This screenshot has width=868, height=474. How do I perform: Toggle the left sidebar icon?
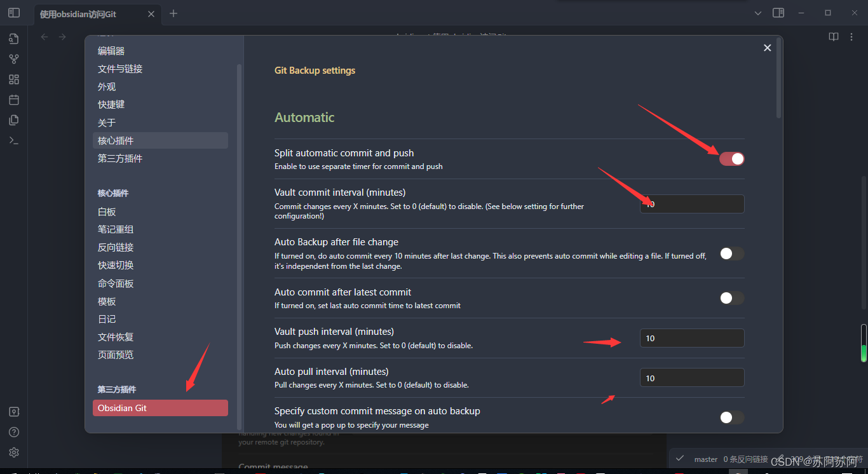(x=14, y=13)
